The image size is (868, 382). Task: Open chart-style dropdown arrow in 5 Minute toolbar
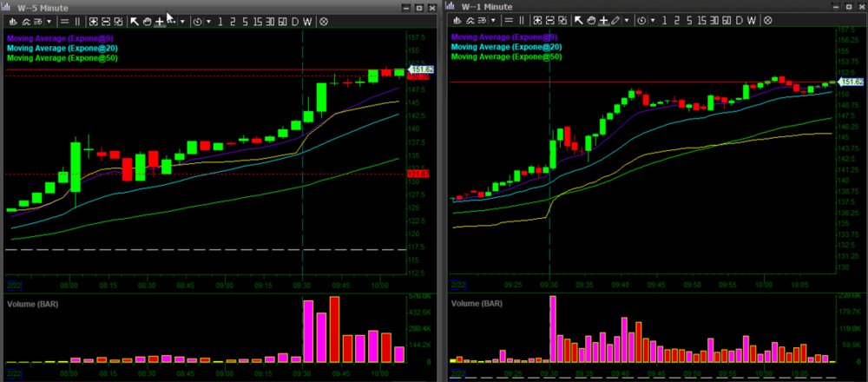click(x=49, y=21)
